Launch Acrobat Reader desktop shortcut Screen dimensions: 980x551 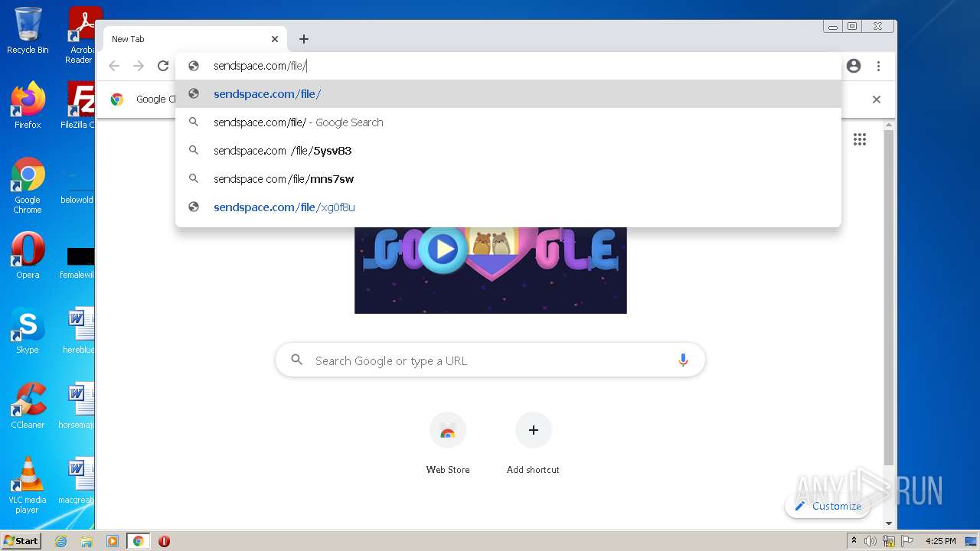pos(81,34)
